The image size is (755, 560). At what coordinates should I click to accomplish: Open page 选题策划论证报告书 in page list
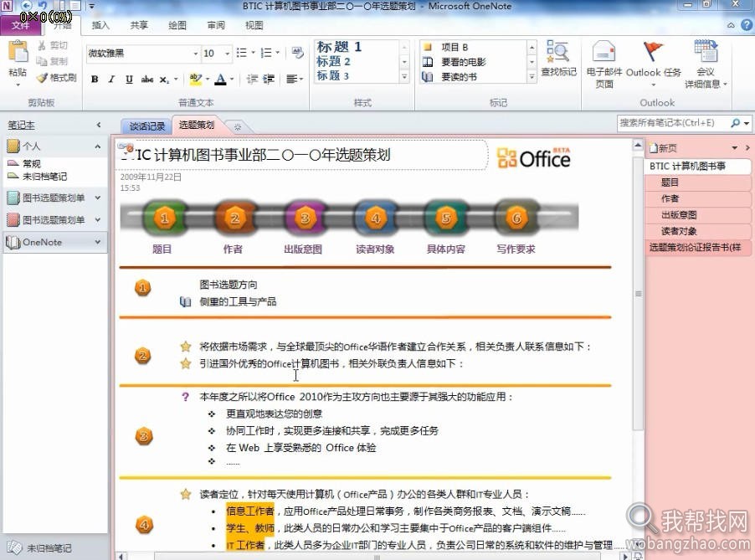(697, 248)
